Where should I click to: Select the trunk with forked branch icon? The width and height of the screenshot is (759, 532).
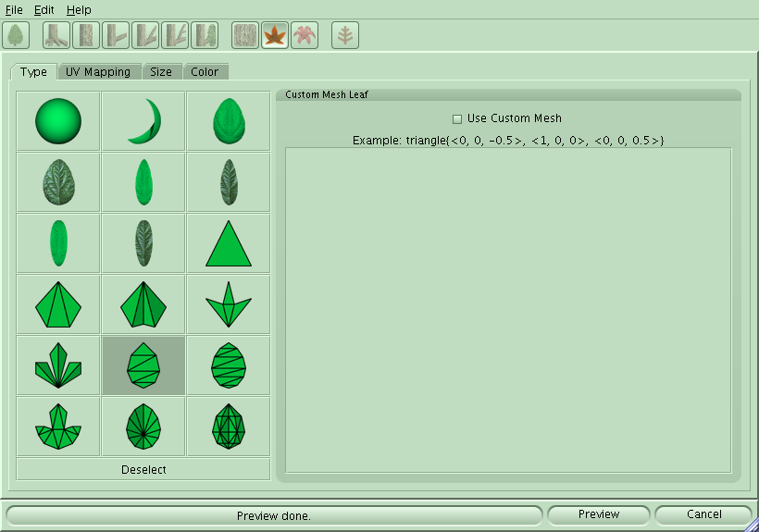click(x=145, y=35)
